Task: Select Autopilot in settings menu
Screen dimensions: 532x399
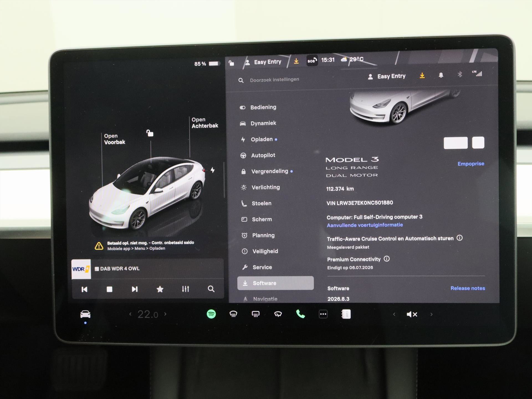Action: [263, 155]
